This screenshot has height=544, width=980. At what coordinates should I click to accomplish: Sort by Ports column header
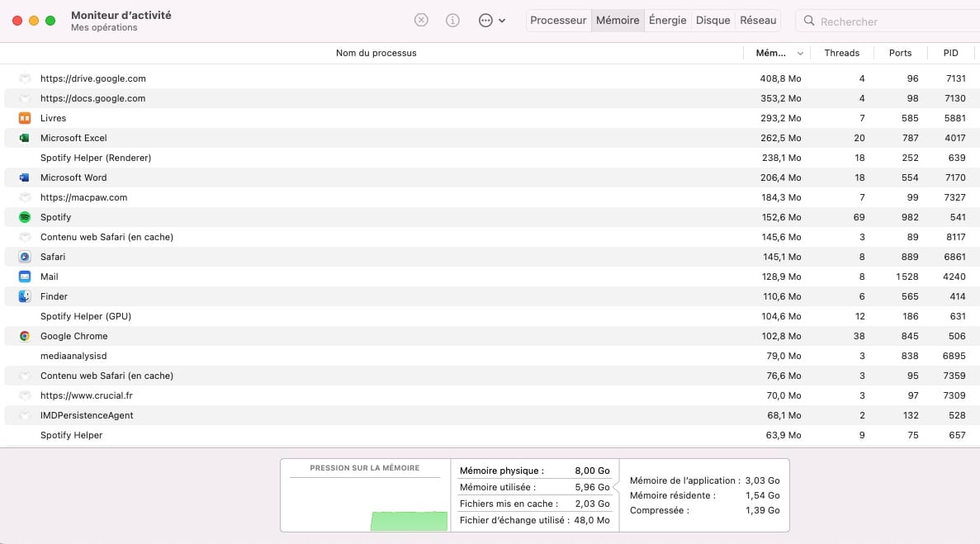click(900, 53)
